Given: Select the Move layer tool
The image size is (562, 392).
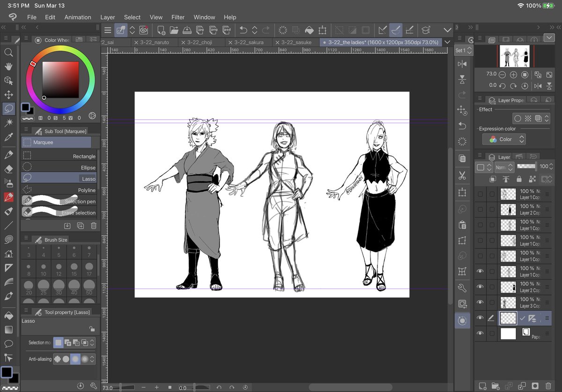Looking at the screenshot, I should click(x=8, y=94).
